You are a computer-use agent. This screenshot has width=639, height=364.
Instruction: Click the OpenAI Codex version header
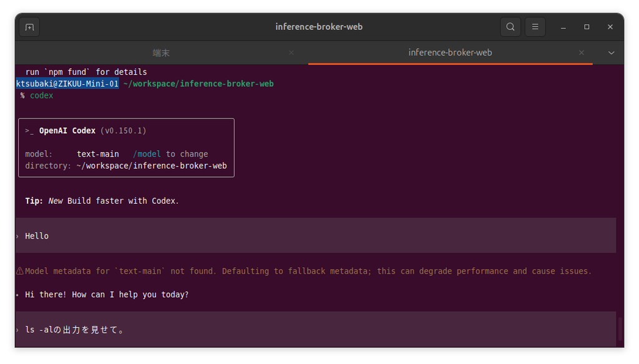coord(85,131)
